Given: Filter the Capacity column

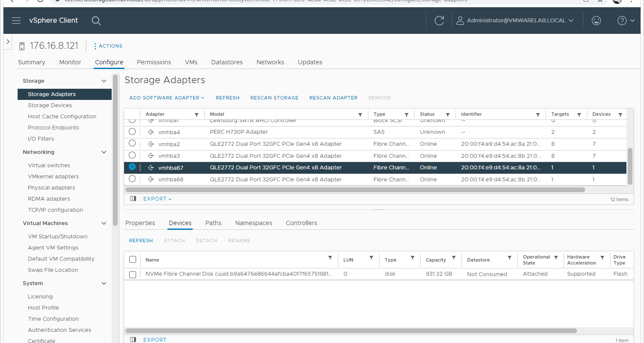Looking at the screenshot, I should click(454, 258).
